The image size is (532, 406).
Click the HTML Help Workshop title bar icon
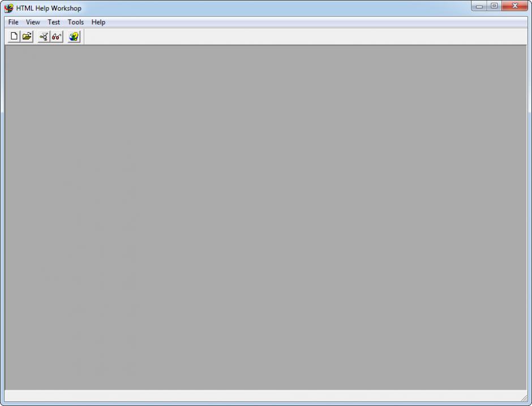point(9,8)
